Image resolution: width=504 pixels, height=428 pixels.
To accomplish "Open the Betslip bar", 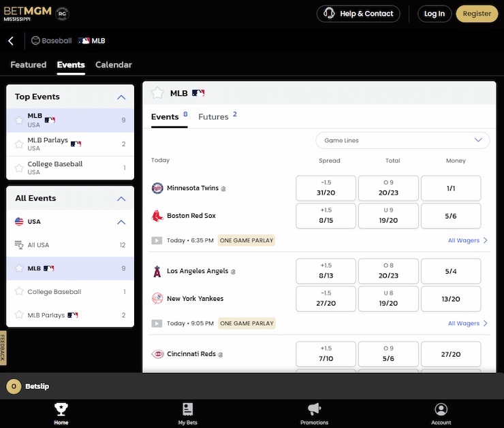I will point(252,386).
